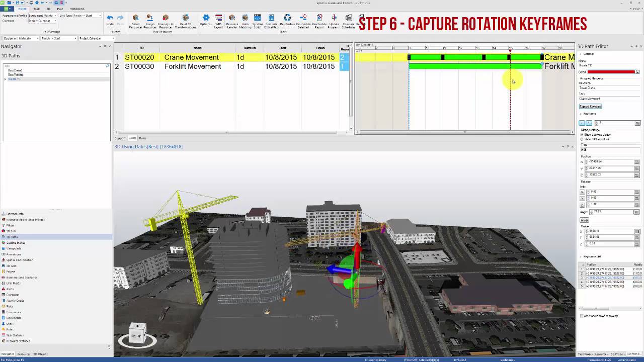The width and height of the screenshot is (644, 362).
Task: Click the Undo icon in History group
Action: coord(110,18)
